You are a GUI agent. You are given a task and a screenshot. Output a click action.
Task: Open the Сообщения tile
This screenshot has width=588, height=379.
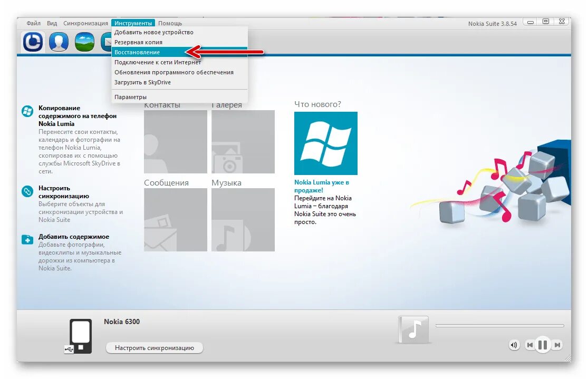pyautogui.click(x=176, y=220)
